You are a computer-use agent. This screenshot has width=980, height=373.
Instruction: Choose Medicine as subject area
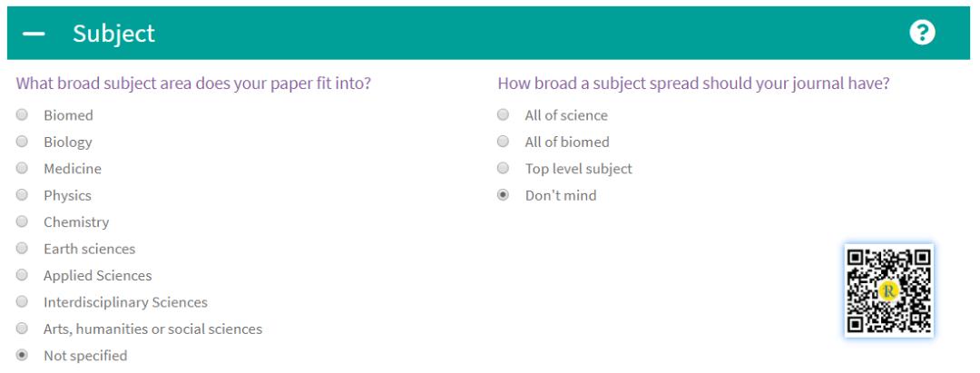pos(22,169)
